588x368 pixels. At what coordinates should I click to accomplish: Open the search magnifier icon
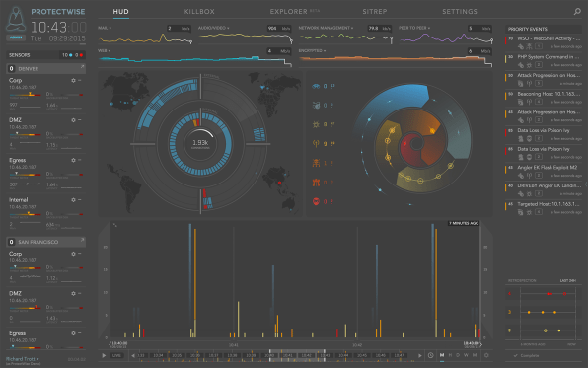[x=577, y=12]
